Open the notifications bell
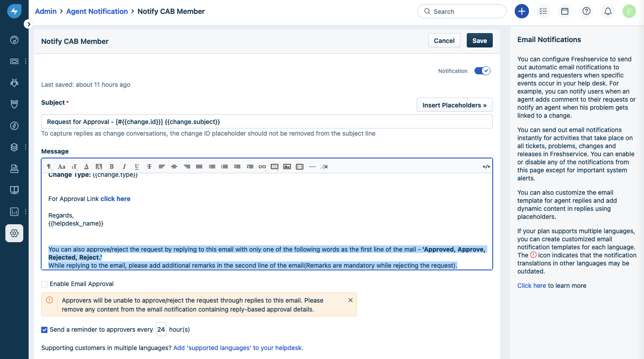 (608, 11)
